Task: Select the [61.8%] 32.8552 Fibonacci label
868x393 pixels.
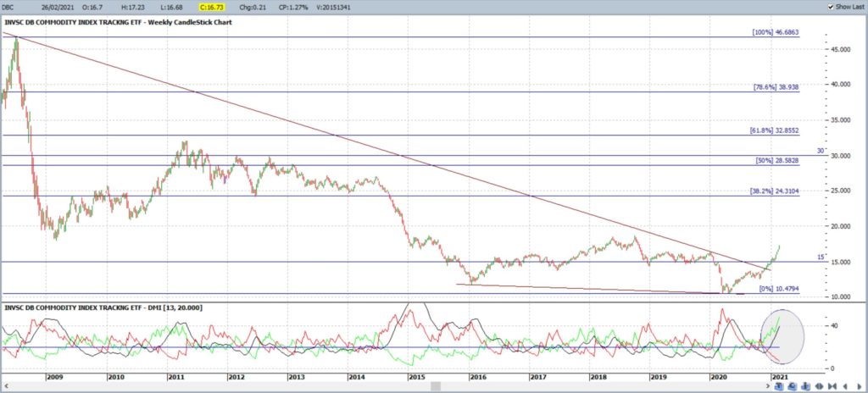Action: (x=775, y=130)
